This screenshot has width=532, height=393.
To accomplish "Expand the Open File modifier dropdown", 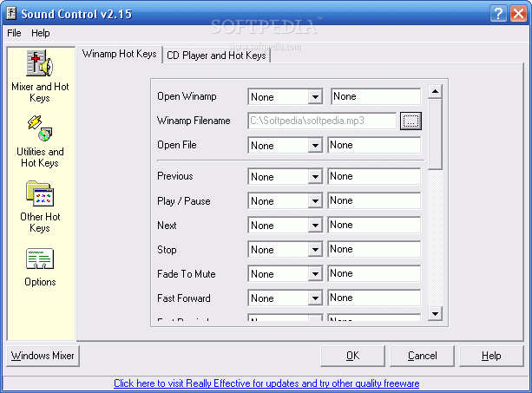I will tap(315, 146).
